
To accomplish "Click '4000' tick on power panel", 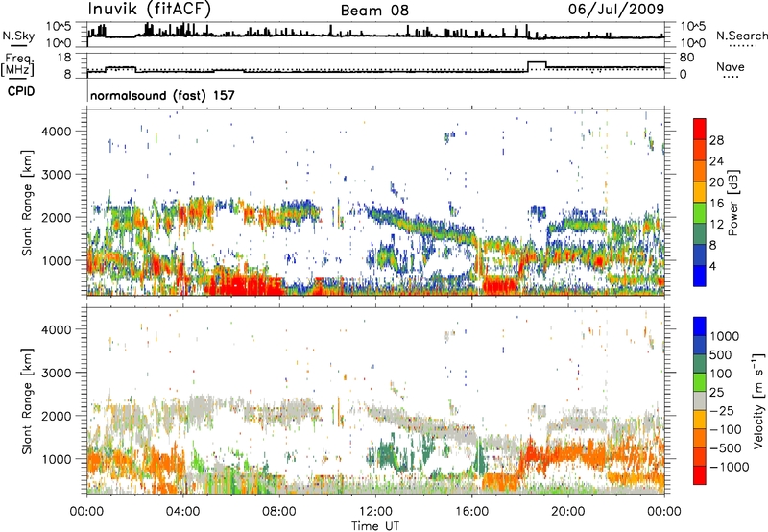I will 57,132.
